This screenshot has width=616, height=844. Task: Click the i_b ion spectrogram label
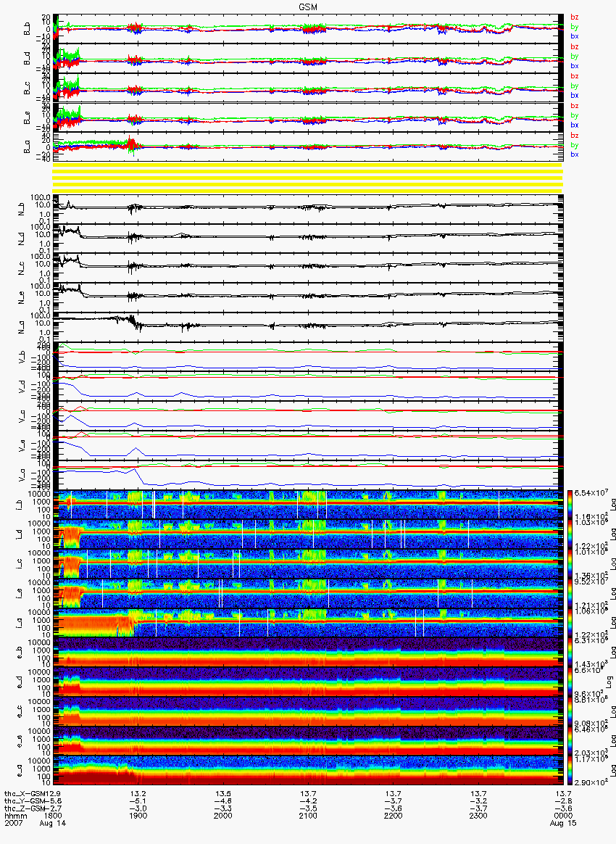tap(19, 505)
